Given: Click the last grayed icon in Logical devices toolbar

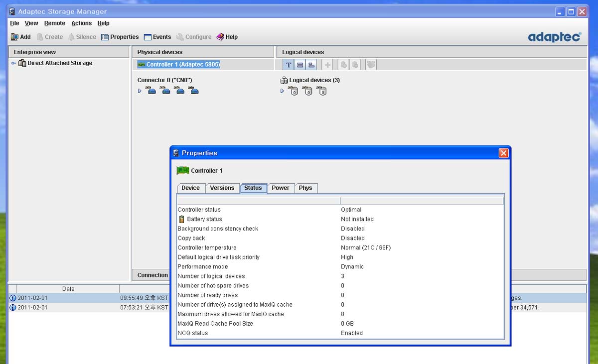Looking at the screenshot, I should 371,65.
